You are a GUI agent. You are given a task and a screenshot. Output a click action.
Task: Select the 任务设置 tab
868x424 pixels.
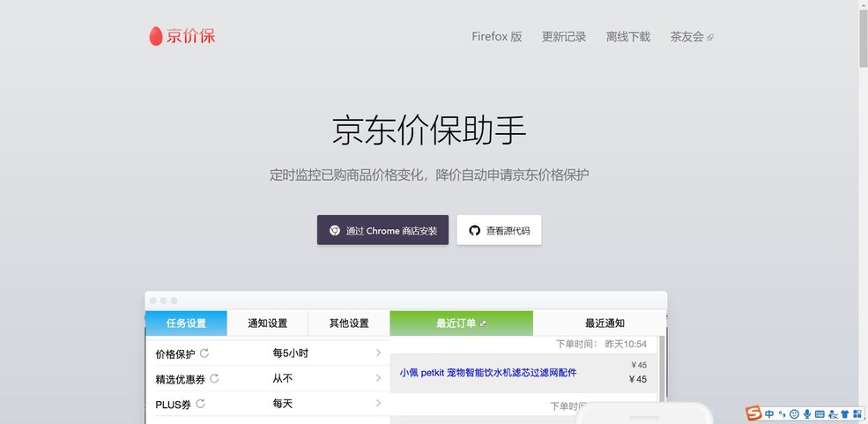coord(186,324)
